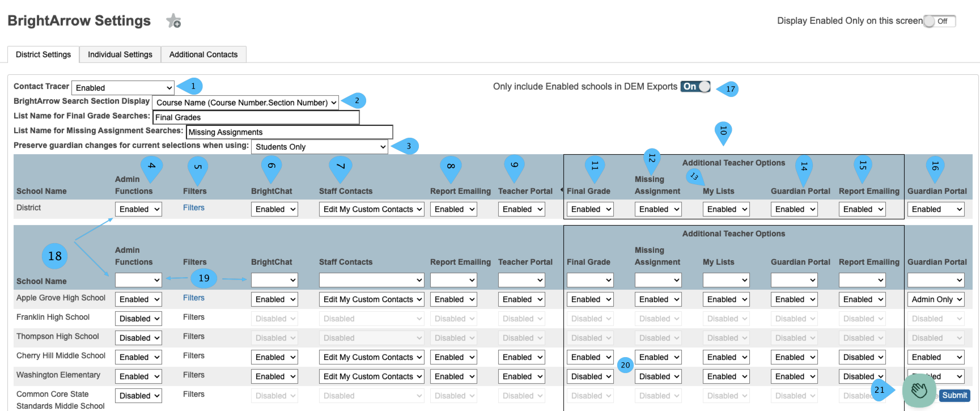
Task: Open Franklin High School Admin Functions dropdown
Action: pyautogui.click(x=138, y=319)
